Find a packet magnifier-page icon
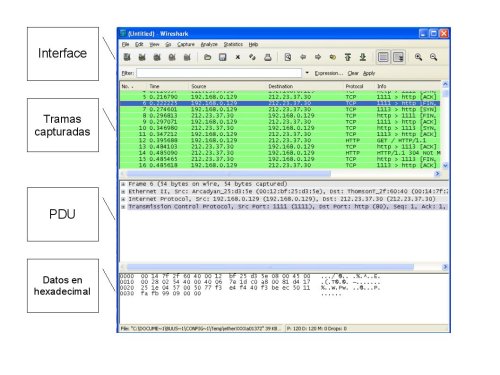The height and width of the screenshot is (375, 500). pyautogui.click(x=288, y=57)
